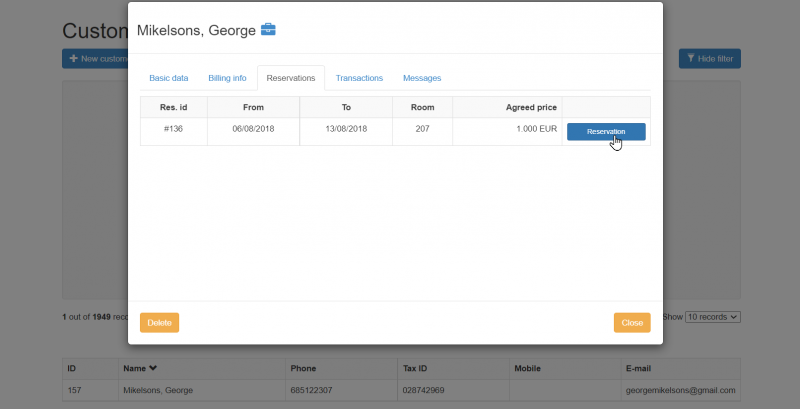The image size is (800, 409).
Task: Click the briefcase icon beside Mikelsons, George
Action: point(268,30)
